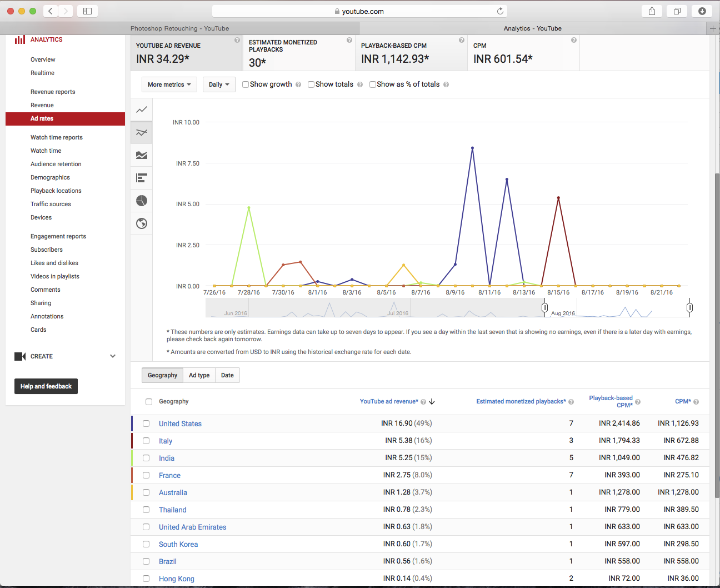Click left handle of date range slider
The height and width of the screenshot is (588, 720).
[x=544, y=307]
